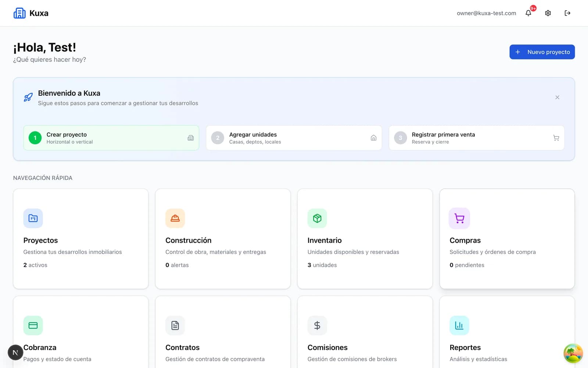The image size is (588, 368).
Task: Click the Reportes bar chart icon
Action: [x=459, y=325]
